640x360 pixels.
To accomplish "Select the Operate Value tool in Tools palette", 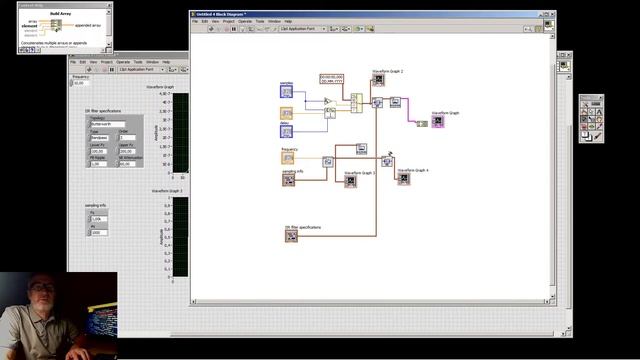I will pyautogui.click(x=584, y=112).
